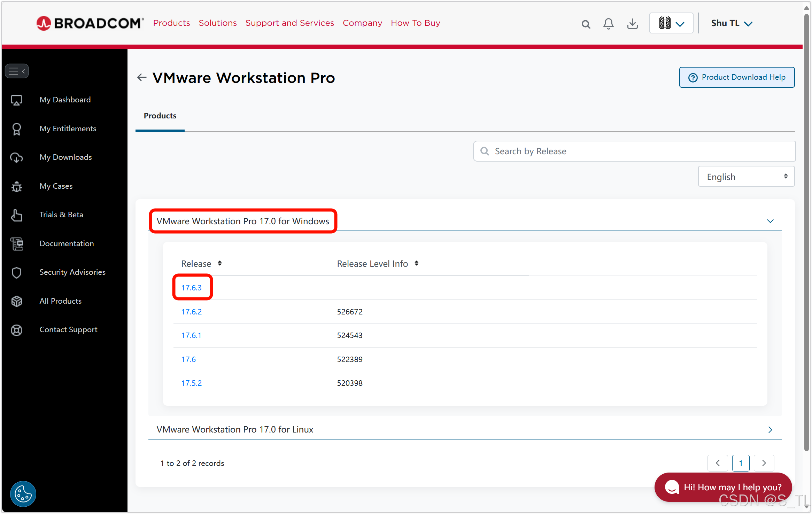Open the notifications bell icon
812x514 pixels.
click(x=608, y=24)
